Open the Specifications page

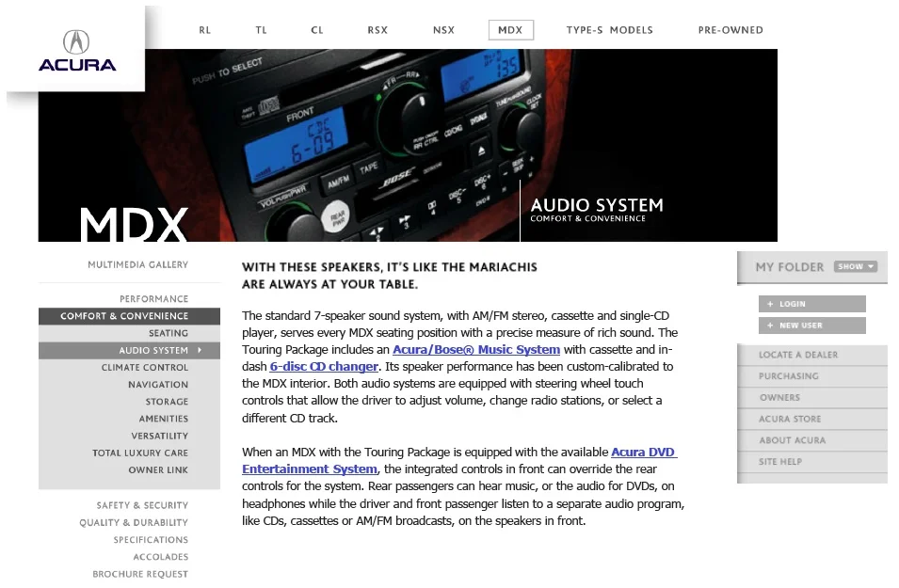tap(151, 540)
